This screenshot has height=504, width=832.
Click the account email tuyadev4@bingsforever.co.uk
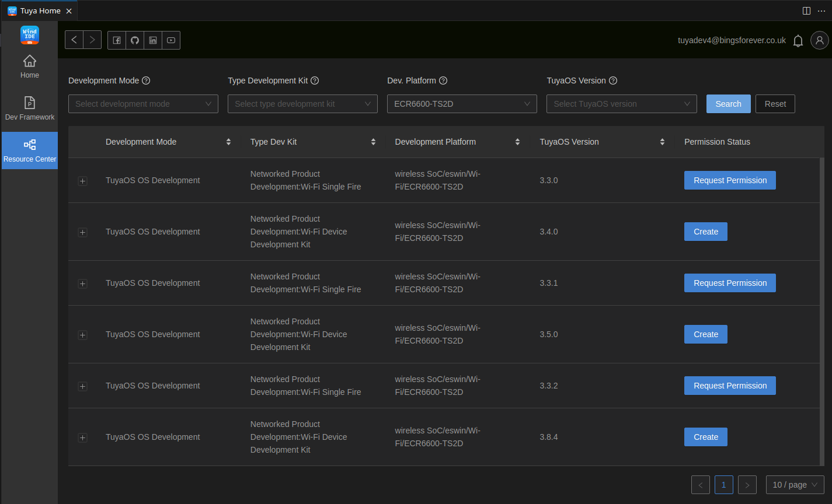(732, 40)
